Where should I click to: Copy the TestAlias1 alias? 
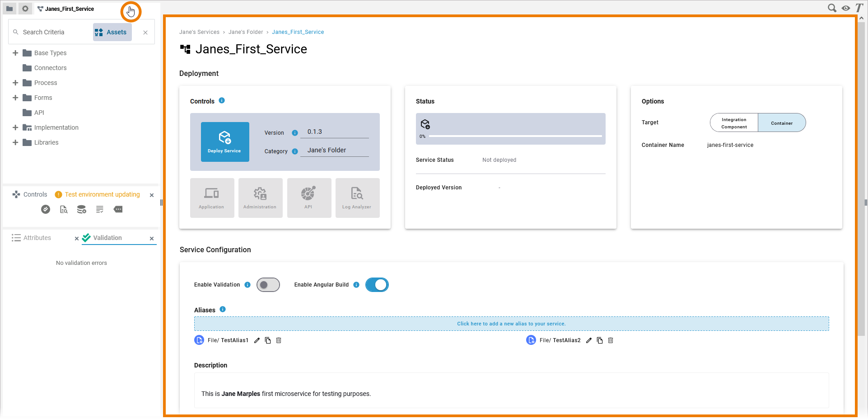pos(268,340)
